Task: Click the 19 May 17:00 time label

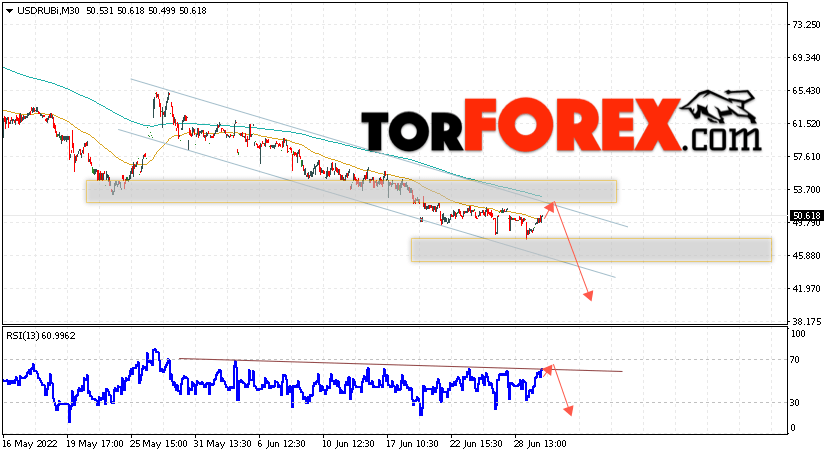Action: [x=95, y=444]
